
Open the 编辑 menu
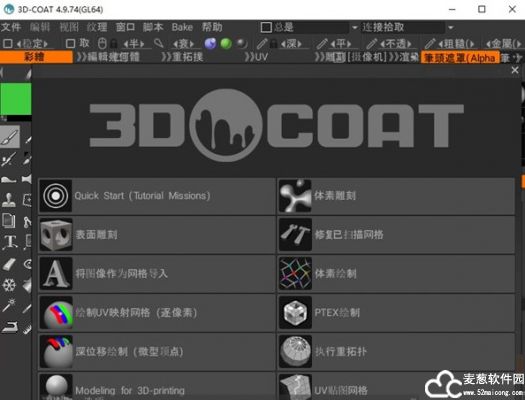(x=40, y=27)
